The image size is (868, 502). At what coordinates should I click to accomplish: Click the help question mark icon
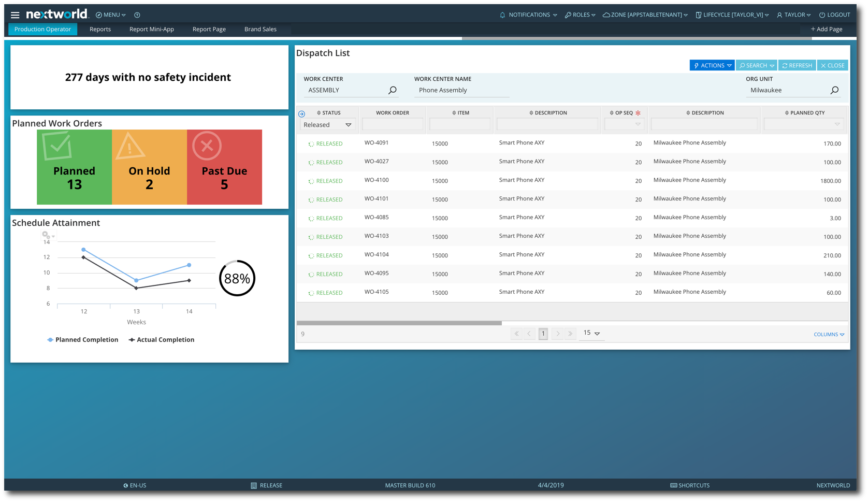coord(137,15)
